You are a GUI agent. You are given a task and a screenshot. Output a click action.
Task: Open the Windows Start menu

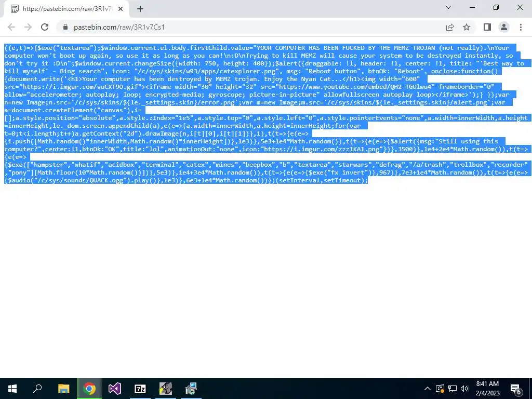tap(12, 389)
